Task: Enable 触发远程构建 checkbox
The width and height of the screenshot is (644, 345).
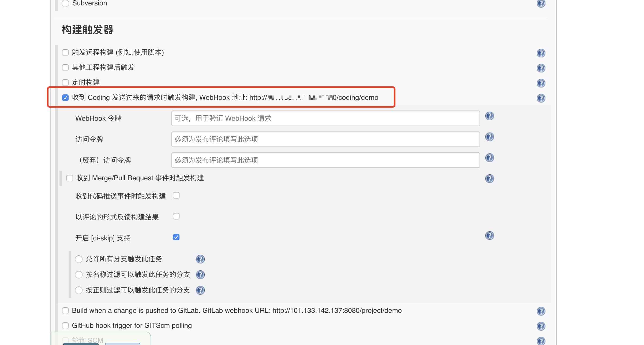Action: click(x=65, y=53)
